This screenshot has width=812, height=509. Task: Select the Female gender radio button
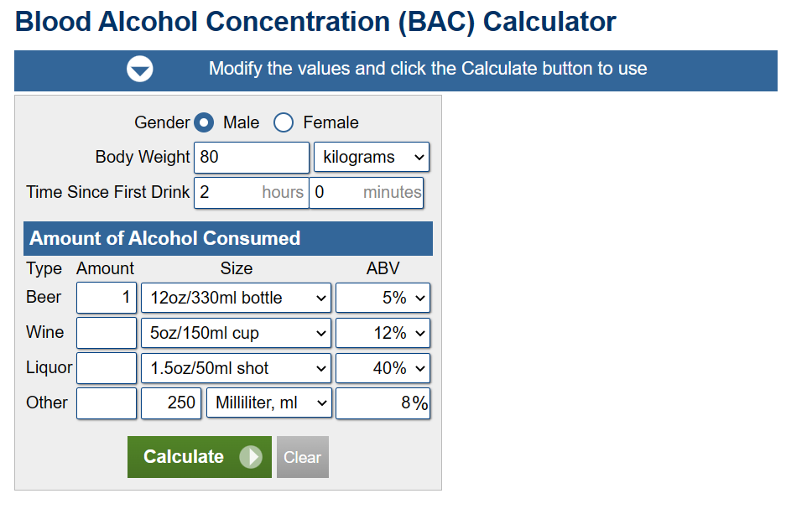(284, 123)
